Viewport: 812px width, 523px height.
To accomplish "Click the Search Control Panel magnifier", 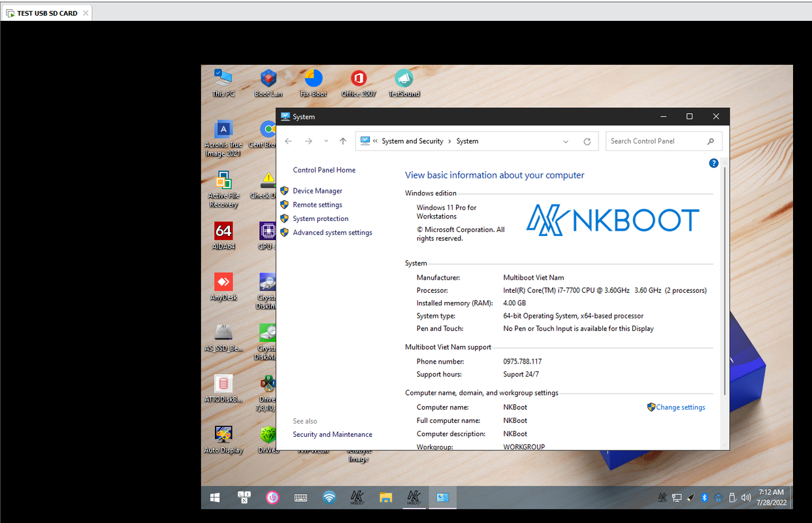I will tap(711, 141).
